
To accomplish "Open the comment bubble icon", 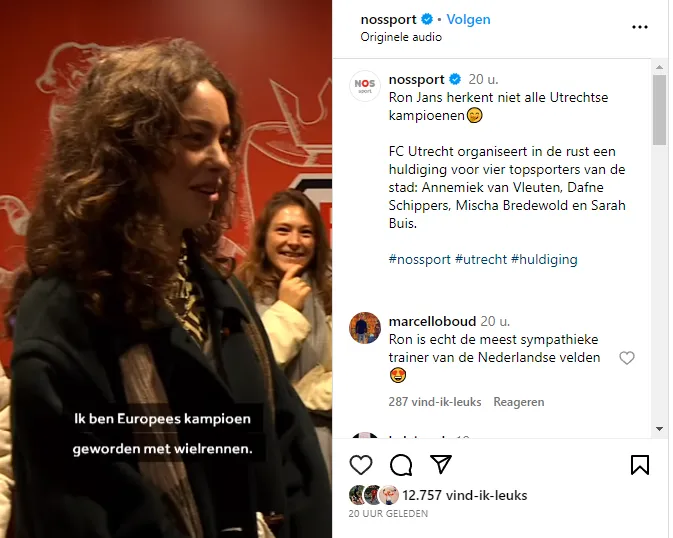I will (x=401, y=465).
